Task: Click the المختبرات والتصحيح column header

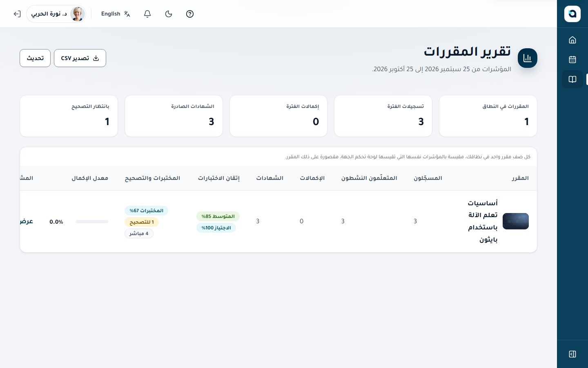Action: (152, 178)
